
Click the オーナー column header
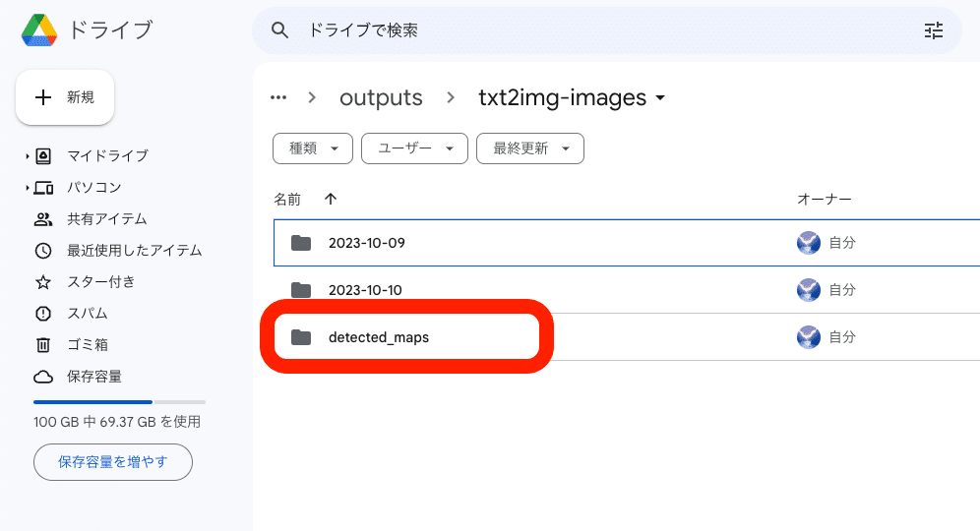[x=825, y=200]
